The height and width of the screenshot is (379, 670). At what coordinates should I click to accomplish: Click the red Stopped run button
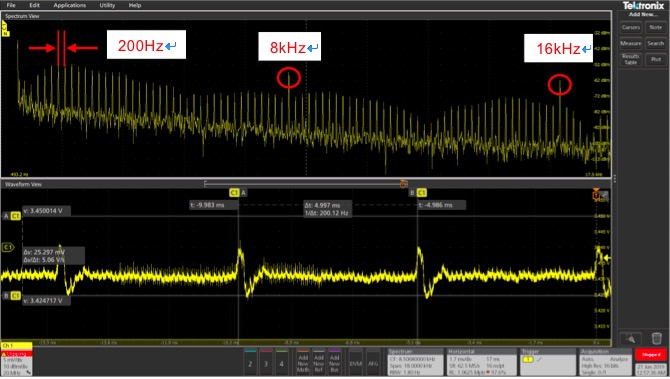(651, 355)
